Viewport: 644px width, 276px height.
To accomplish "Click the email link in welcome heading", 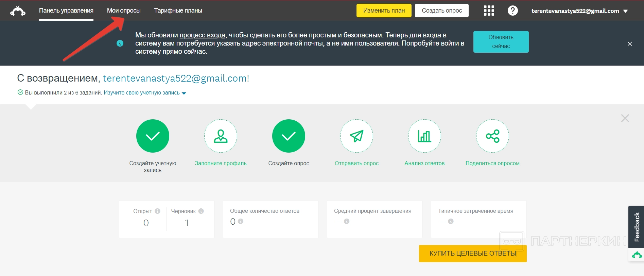I will coord(175,78).
